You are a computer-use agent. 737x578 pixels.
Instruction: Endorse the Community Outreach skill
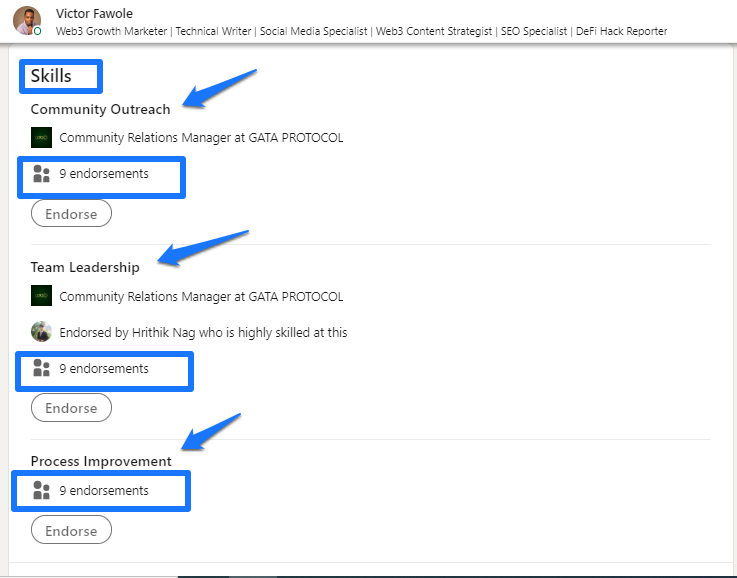pyautogui.click(x=71, y=213)
